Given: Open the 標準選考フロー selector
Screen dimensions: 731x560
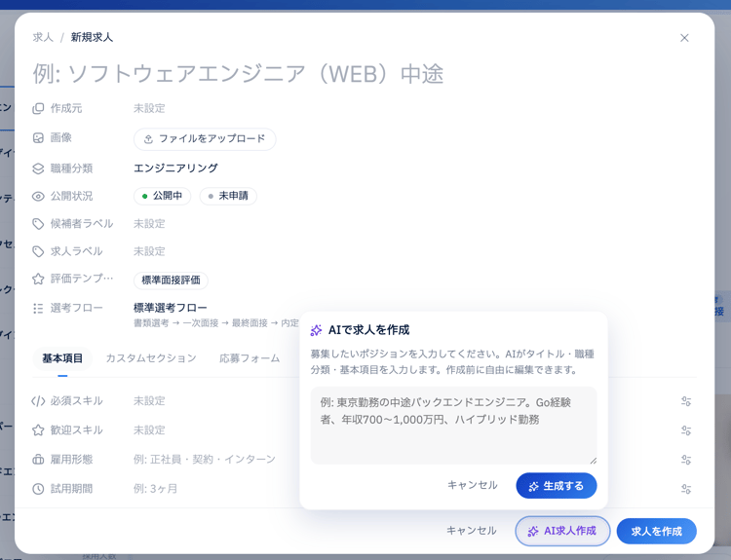Looking at the screenshot, I should [171, 308].
